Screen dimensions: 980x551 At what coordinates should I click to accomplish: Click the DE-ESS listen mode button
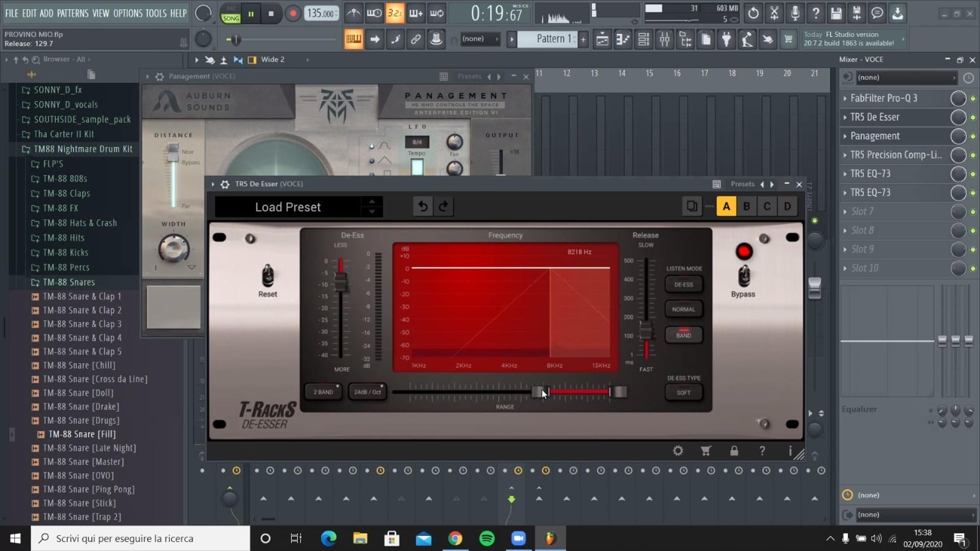tap(683, 284)
